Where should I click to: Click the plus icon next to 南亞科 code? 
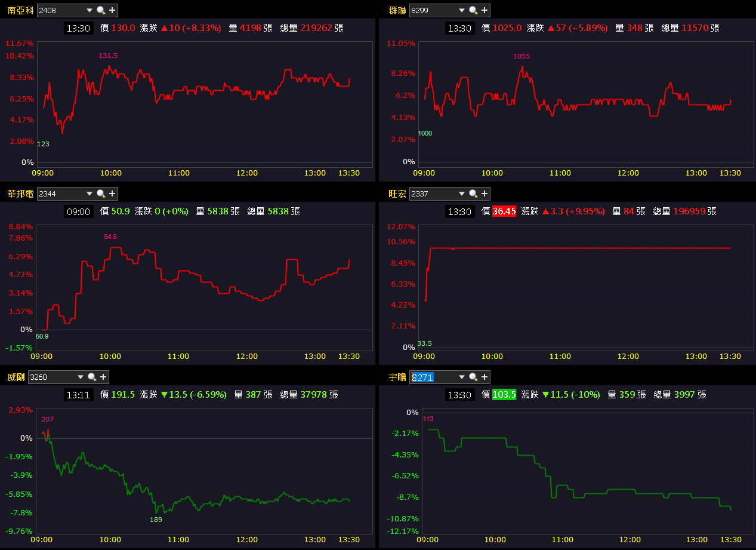click(x=112, y=10)
